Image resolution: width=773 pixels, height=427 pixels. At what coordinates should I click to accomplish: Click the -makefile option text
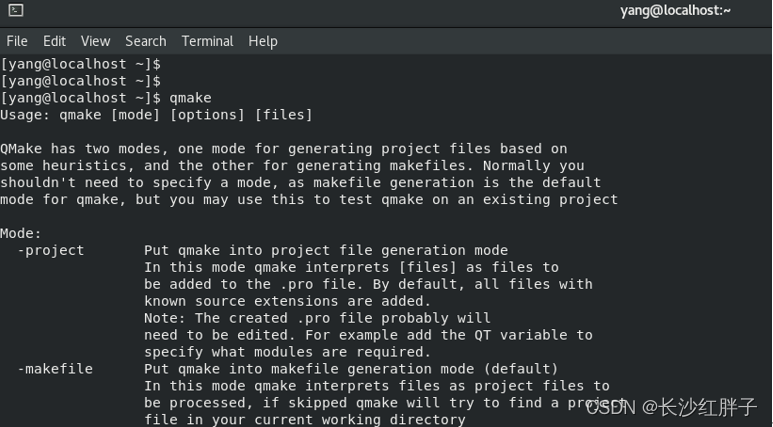55,369
